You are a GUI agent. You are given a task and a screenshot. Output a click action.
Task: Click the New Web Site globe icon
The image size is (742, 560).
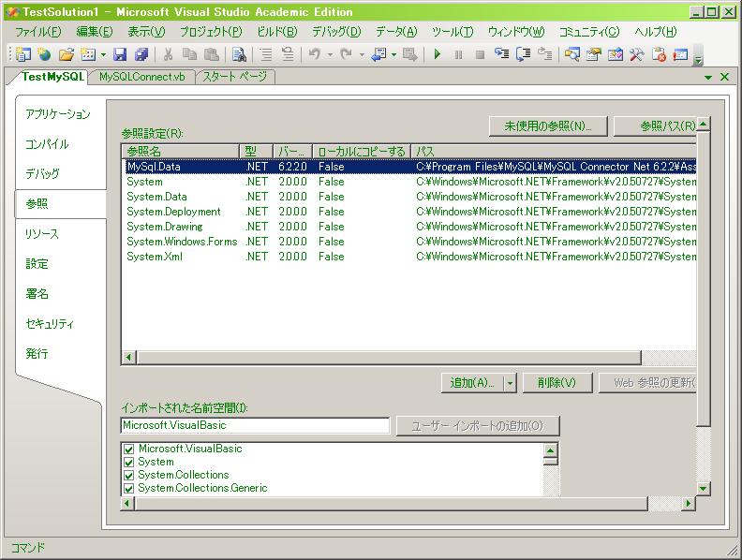point(44,54)
